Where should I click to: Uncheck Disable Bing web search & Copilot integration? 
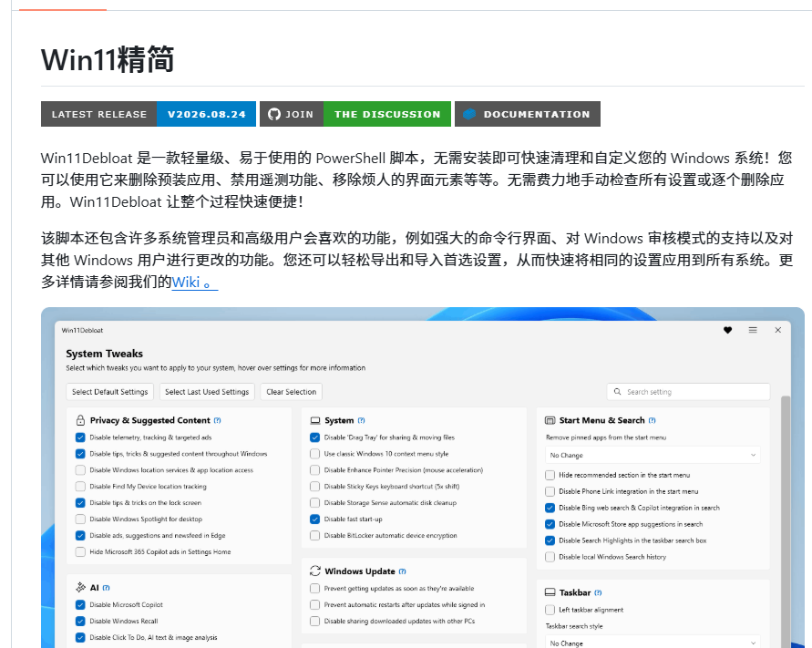tap(550, 508)
